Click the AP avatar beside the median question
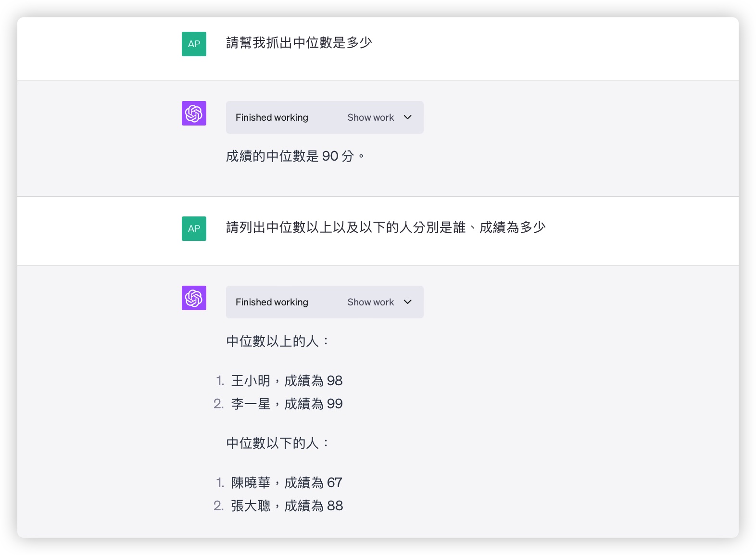This screenshot has width=756, height=555. coord(194,44)
